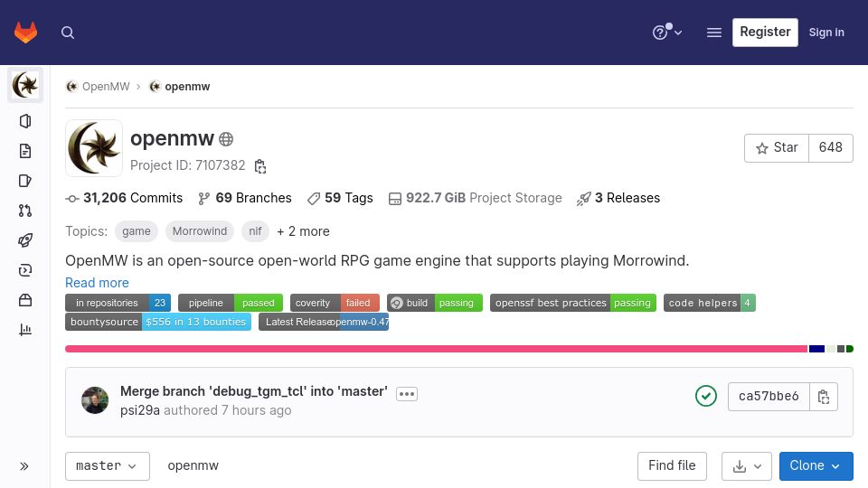The height and width of the screenshot is (488, 868).
Task: Select the Morrowind topic chip
Action: [200, 231]
